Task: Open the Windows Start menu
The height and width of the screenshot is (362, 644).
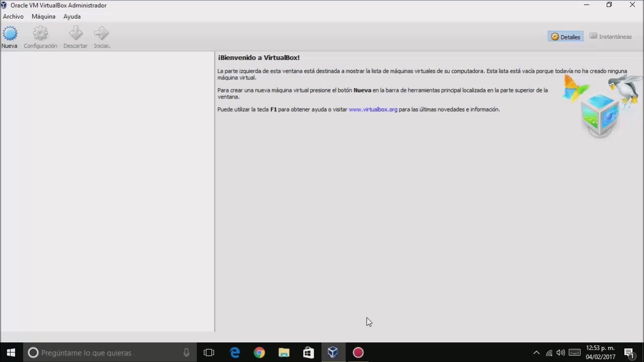Action: (x=11, y=352)
